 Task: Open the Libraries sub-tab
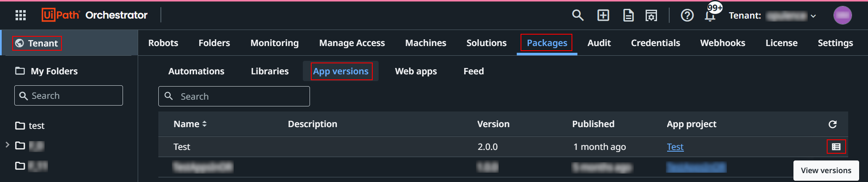point(270,71)
